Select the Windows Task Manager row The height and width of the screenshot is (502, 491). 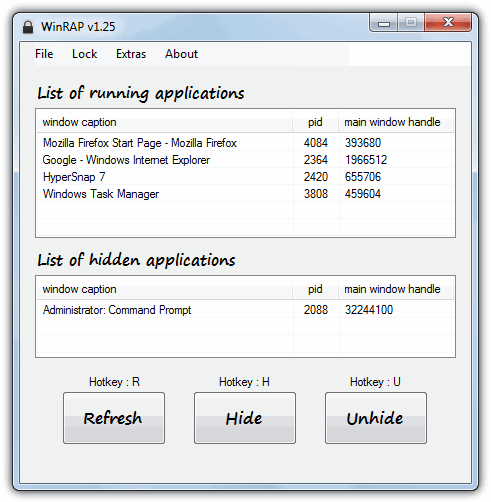245,194
